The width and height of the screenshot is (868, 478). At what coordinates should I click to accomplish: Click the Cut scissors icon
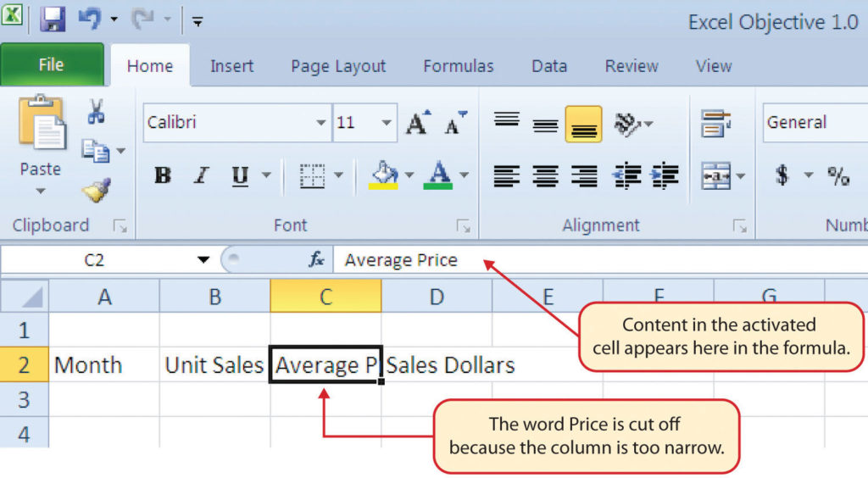[96, 111]
